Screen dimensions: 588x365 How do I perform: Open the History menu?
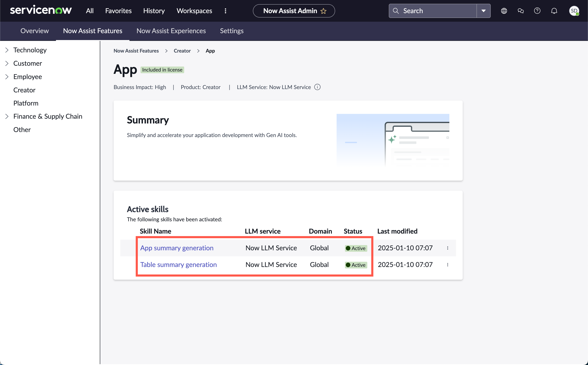tap(154, 11)
